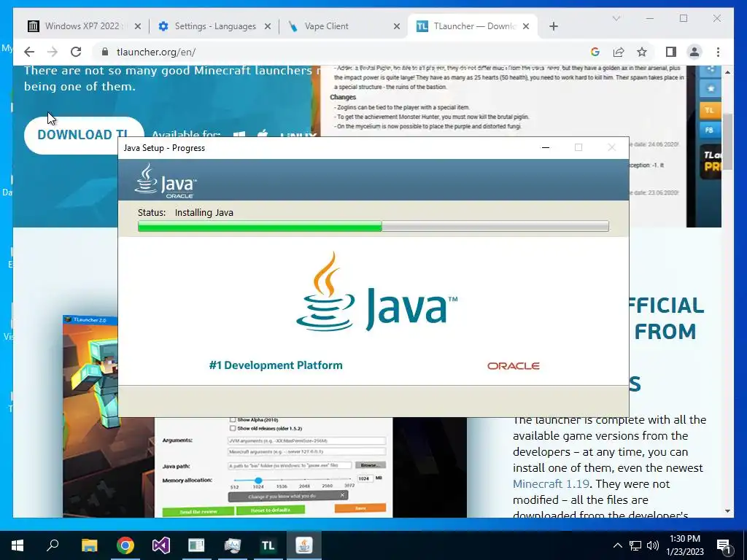Close the Vape Client tab
Image resolution: width=747 pixels, height=560 pixels.
(396, 26)
